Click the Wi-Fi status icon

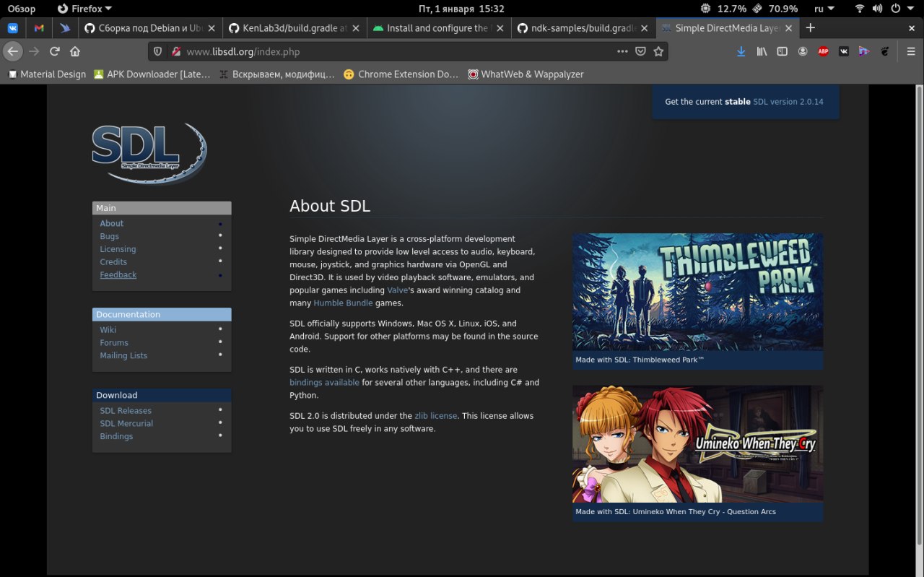pos(860,9)
